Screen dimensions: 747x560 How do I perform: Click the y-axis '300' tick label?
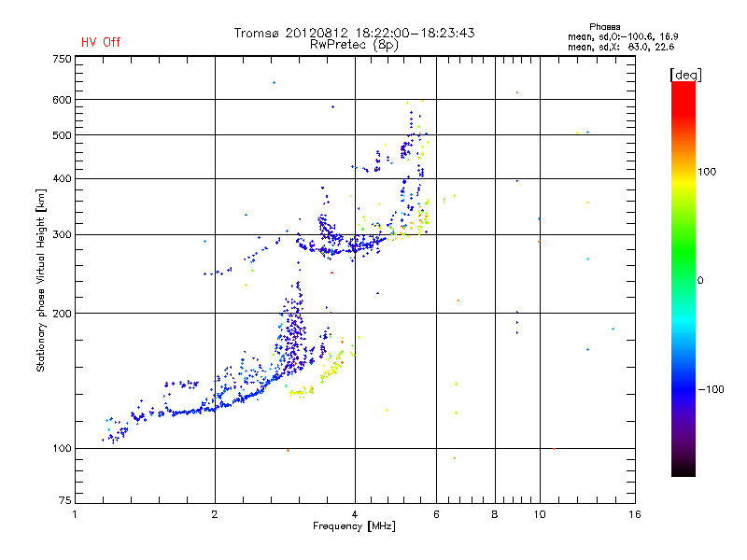coord(62,235)
